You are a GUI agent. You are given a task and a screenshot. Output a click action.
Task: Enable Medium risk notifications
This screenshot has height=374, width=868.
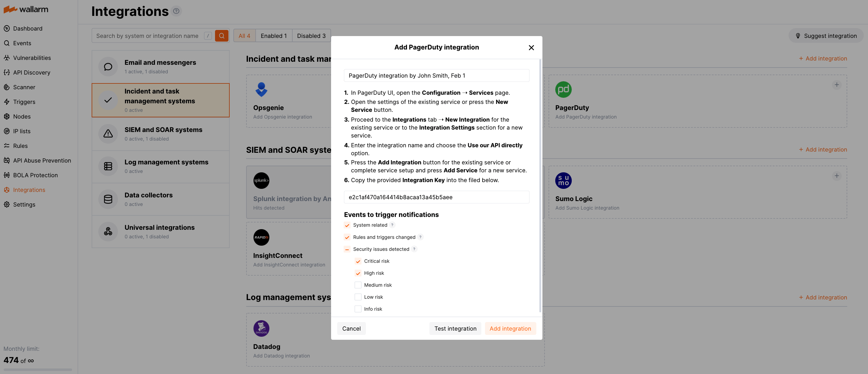358,285
